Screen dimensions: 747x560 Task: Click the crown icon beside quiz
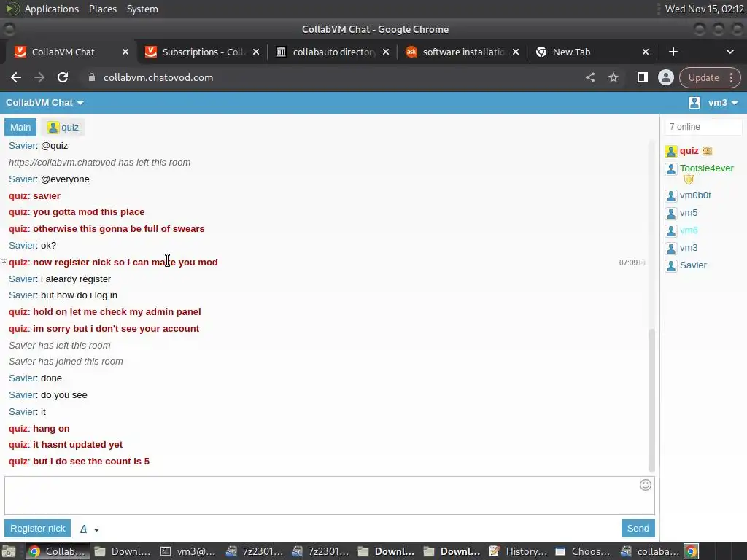tap(707, 151)
